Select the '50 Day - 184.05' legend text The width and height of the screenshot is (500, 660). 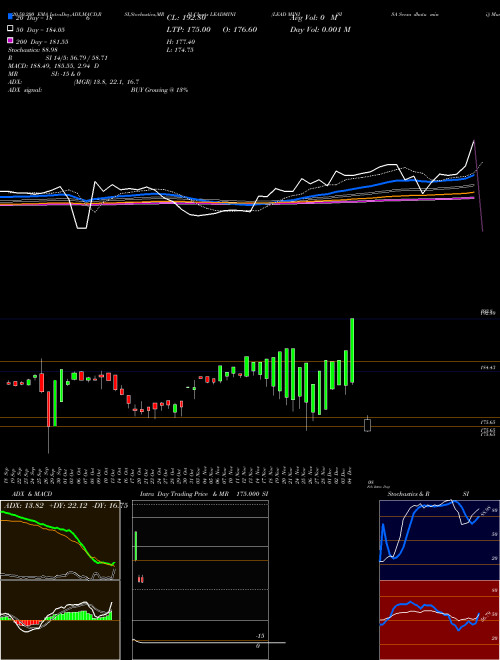point(42,29)
